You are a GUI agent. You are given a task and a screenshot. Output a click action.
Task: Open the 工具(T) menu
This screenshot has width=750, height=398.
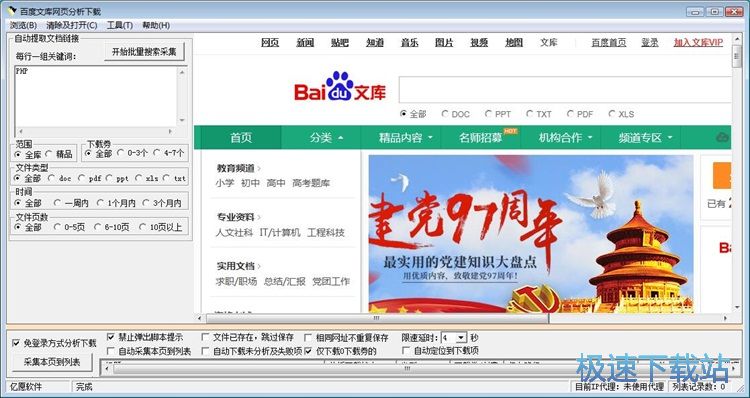(x=120, y=25)
